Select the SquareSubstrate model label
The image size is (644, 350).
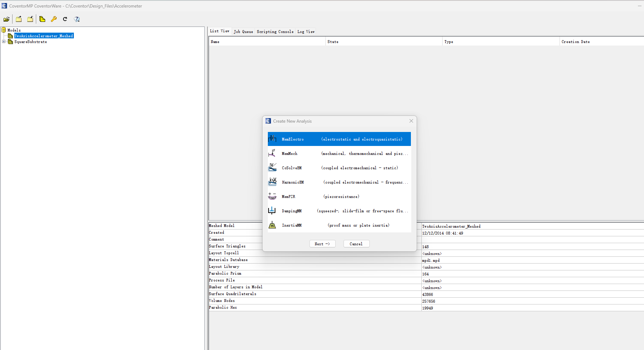tap(30, 42)
